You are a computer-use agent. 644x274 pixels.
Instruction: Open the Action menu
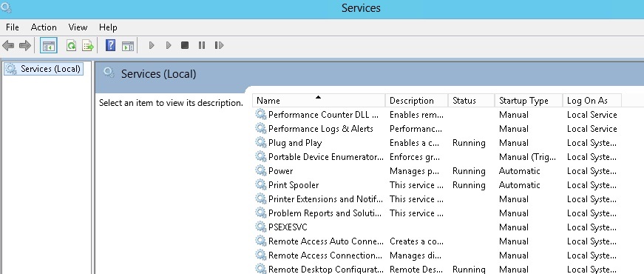point(44,27)
